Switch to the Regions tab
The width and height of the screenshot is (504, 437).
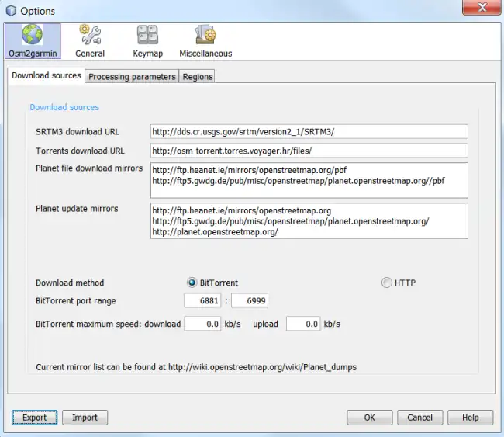pyautogui.click(x=197, y=77)
